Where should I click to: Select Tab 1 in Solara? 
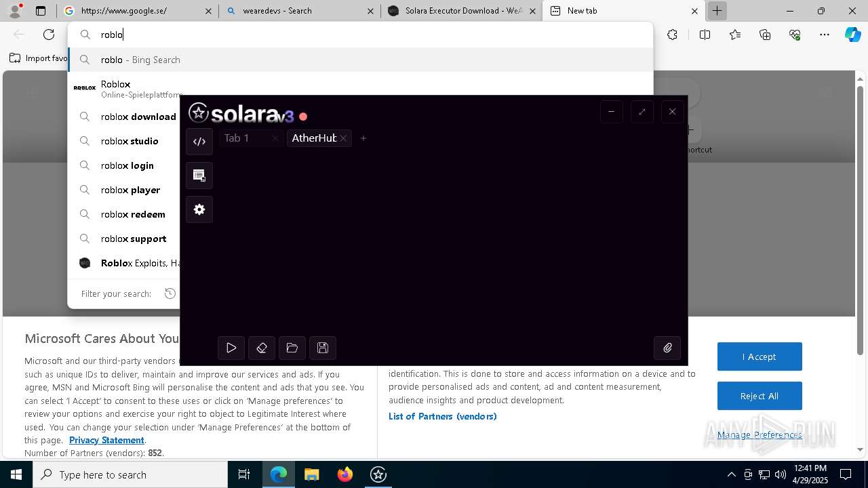[237, 138]
